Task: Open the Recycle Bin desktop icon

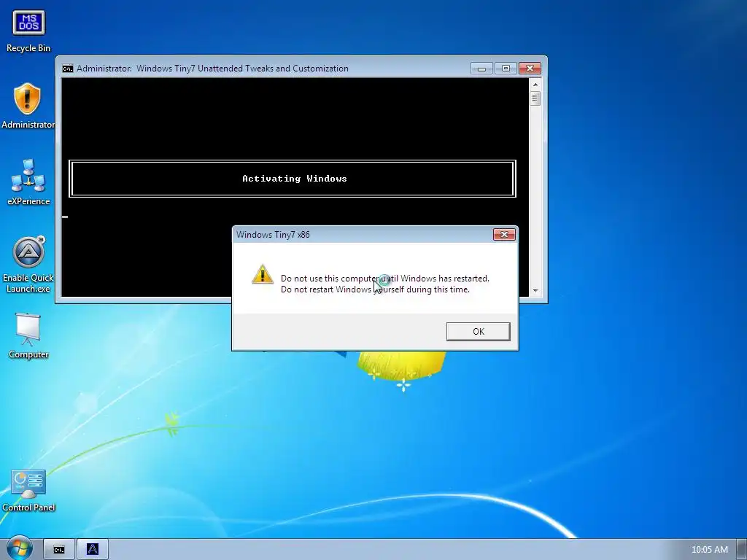Action: coord(28,31)
